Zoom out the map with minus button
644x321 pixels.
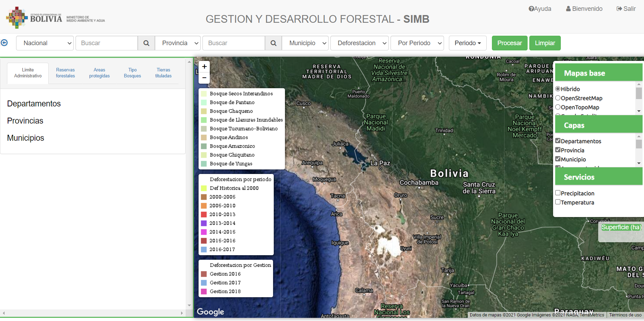(x=204, y=78)
